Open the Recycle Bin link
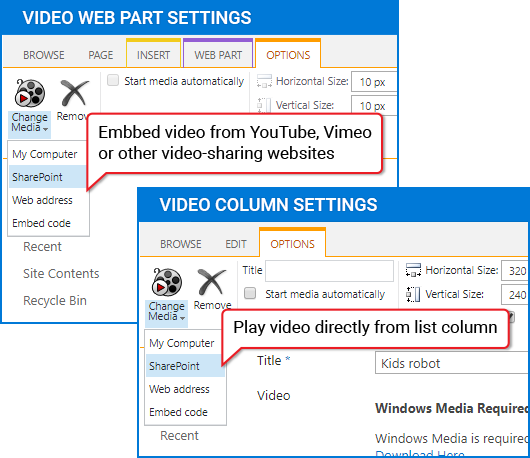Screen dimensions: 530x458 [x=55, y=300]
